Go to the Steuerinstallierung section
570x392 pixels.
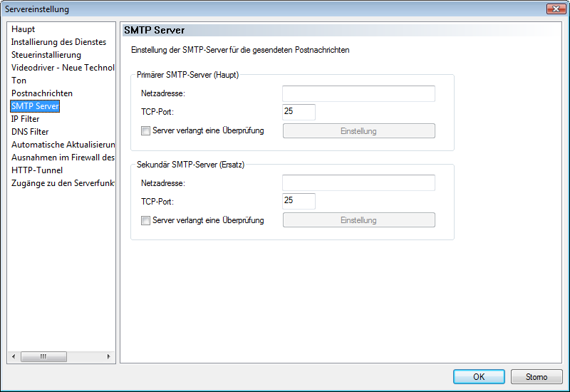46,55
